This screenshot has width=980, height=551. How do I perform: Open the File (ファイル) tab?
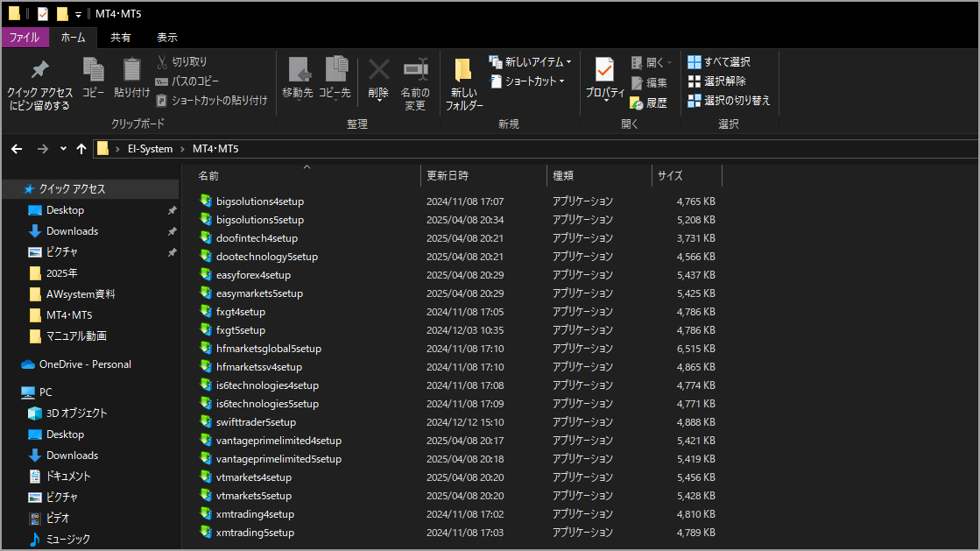[x=25, y=38]
